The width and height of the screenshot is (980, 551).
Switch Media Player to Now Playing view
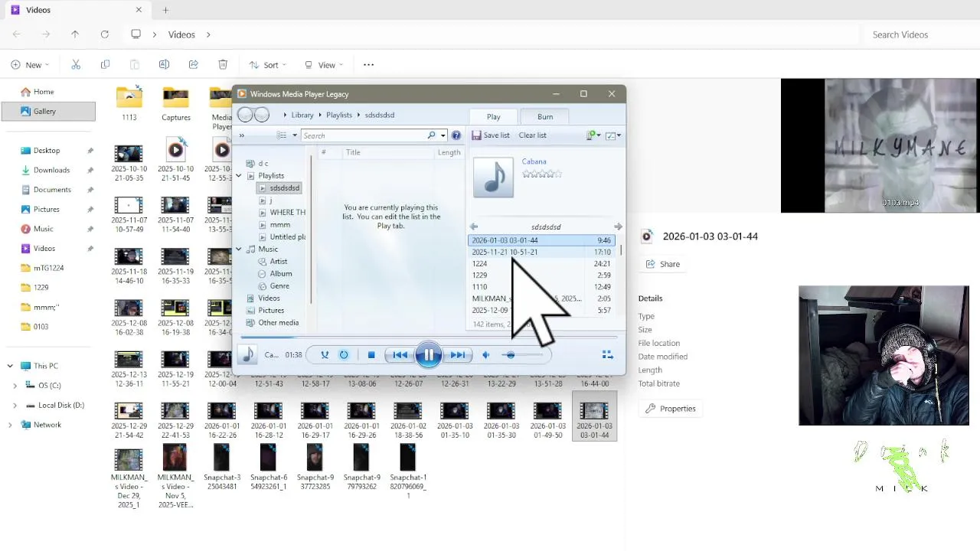pos(607,355)
